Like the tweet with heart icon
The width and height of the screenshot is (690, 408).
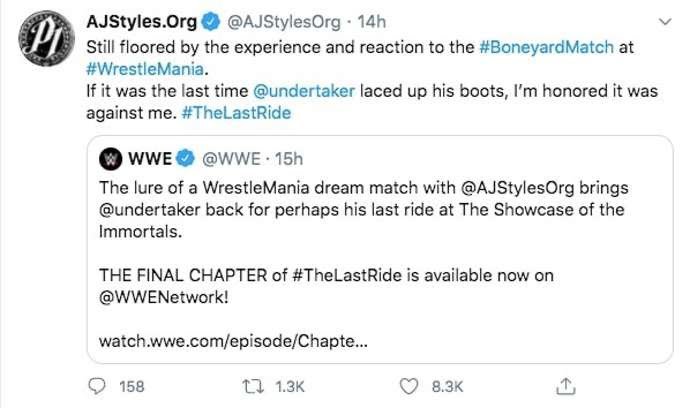click(x=409, y=386)
